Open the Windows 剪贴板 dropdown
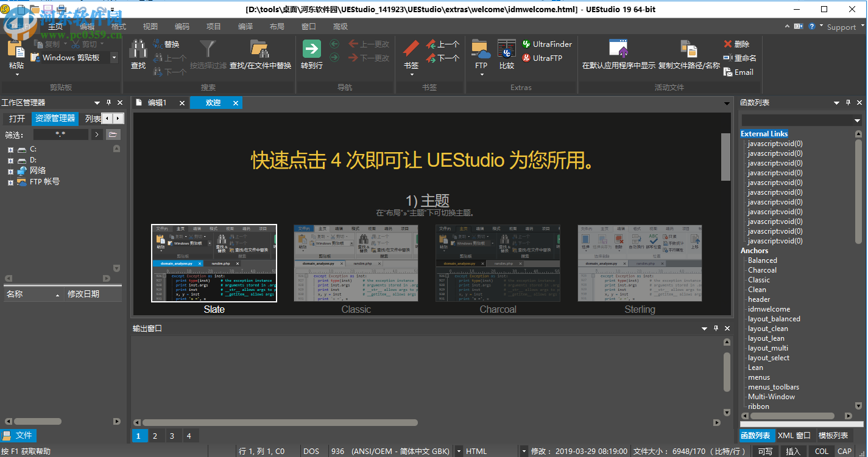 click(x=114, y=58)
